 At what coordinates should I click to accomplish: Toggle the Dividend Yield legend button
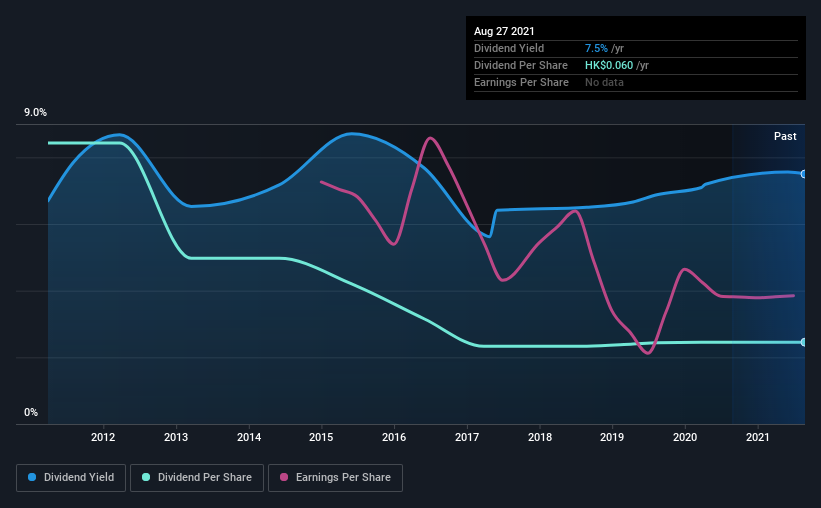pyautogui.click(x=71, y=478)
